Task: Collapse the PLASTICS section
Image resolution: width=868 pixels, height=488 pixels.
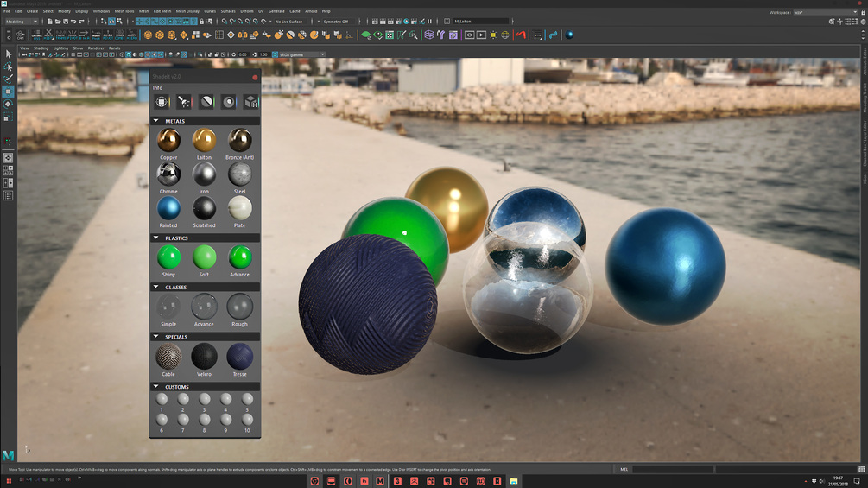Action: coord(156,238)
